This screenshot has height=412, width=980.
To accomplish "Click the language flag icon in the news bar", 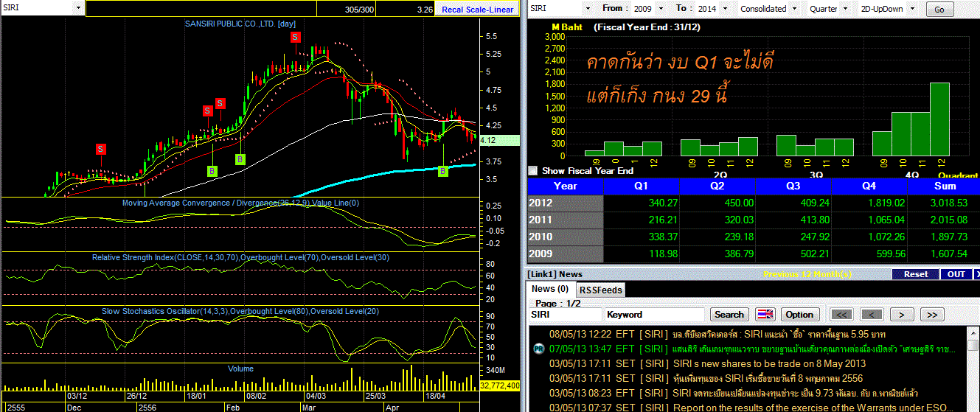I will pyautogui.click(x=765, y=314).
